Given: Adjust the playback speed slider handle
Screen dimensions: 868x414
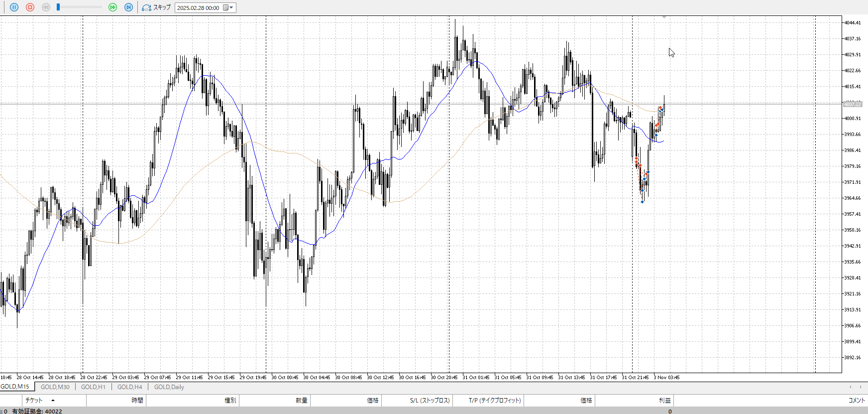Looking at the screenshot, I should click(58, 7).
